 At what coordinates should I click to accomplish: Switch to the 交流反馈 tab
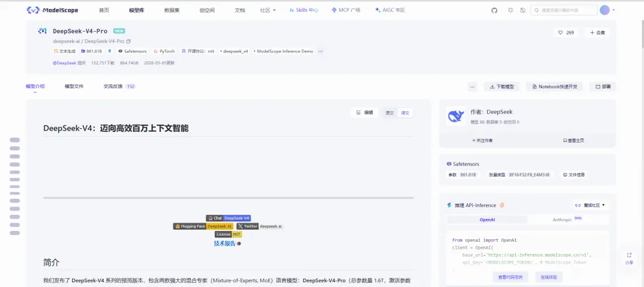119,87
